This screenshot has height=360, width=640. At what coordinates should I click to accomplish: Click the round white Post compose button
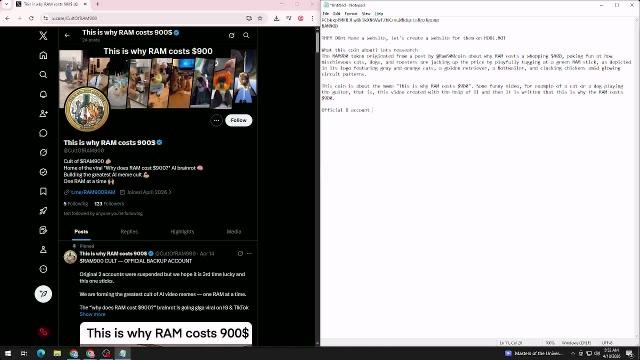click(43, 294)
